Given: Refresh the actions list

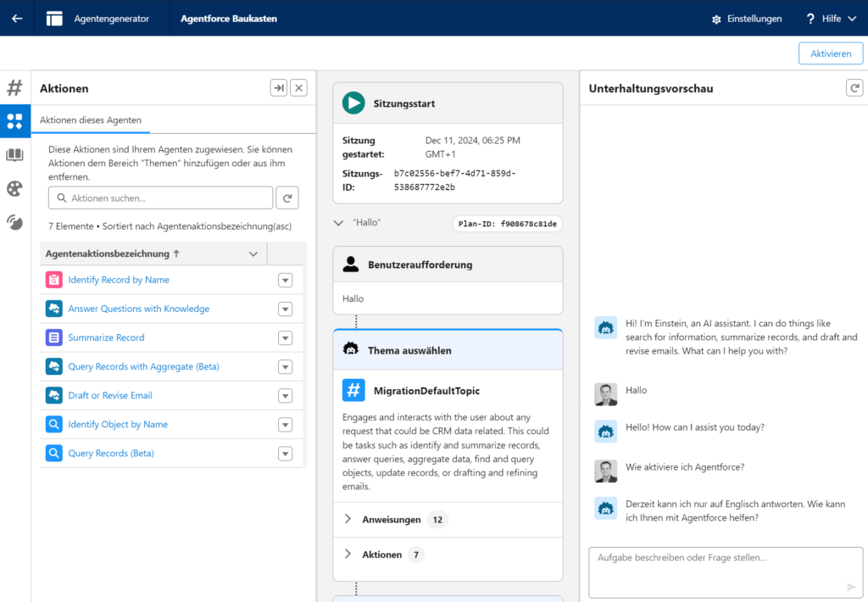Looking at the screenshot, I should 288,198.
